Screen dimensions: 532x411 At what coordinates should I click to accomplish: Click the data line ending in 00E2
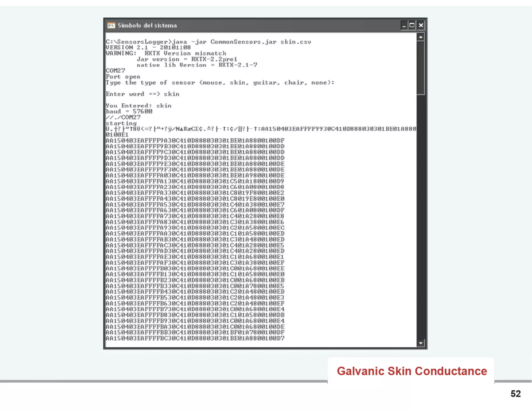(x=195, y=193)
